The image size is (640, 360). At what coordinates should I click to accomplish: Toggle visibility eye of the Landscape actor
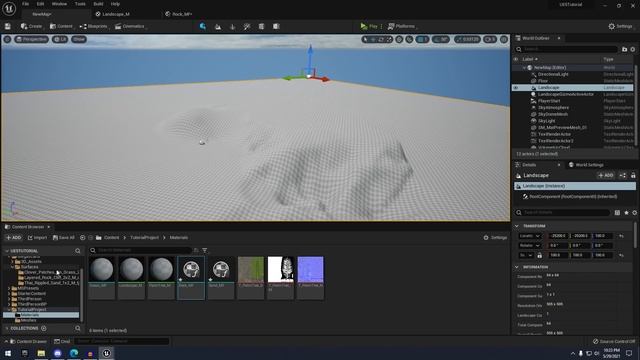click(x=516, y=87)
